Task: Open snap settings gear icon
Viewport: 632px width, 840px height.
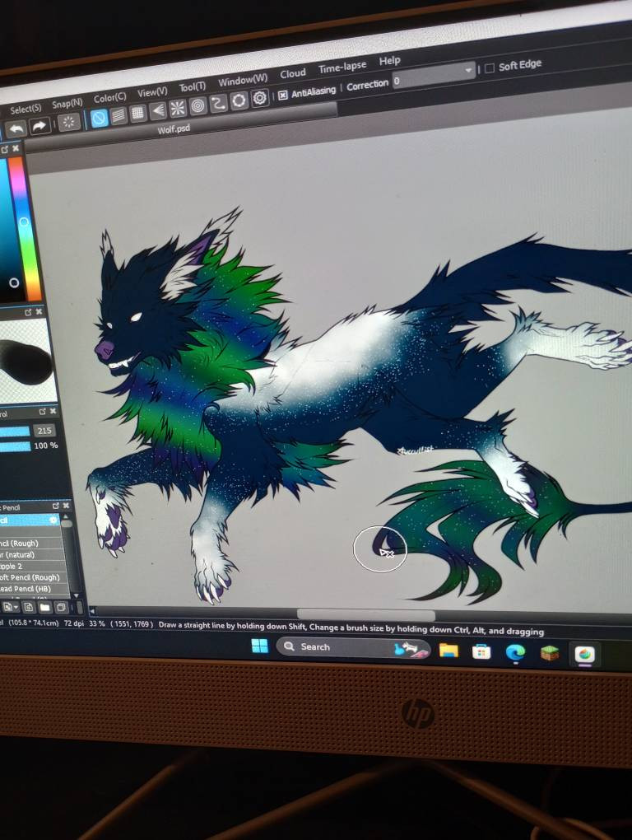Action: pos(259,98)
